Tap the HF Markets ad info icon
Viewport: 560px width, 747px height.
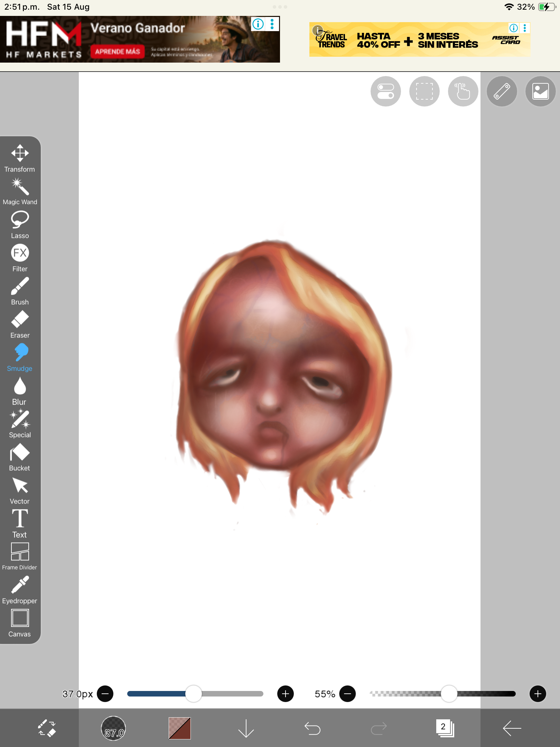258,24
